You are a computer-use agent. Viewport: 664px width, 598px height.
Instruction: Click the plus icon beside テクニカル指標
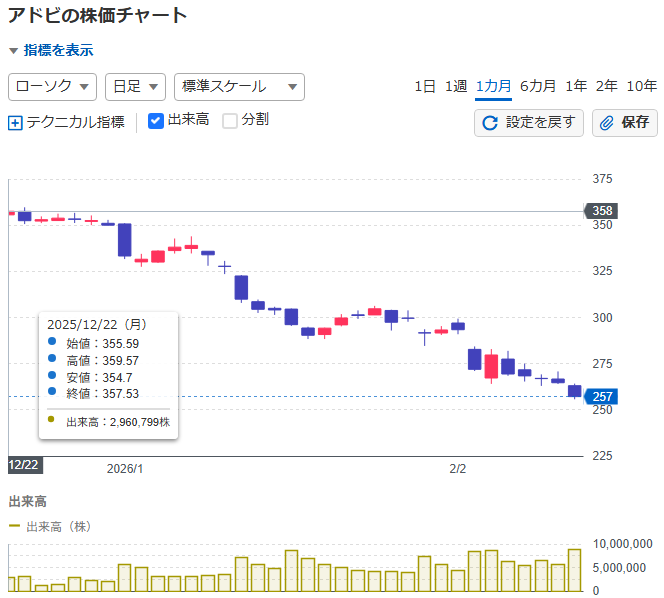[15, 123]
